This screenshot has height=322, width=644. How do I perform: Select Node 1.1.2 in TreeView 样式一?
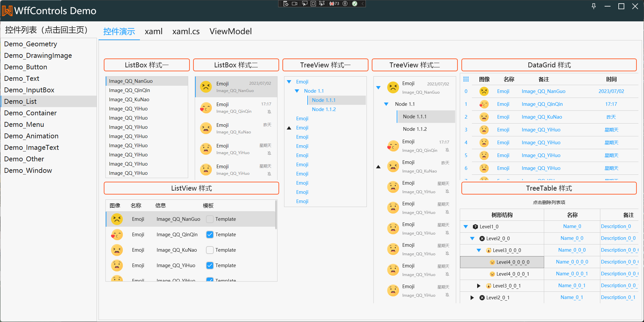(324, 109)
